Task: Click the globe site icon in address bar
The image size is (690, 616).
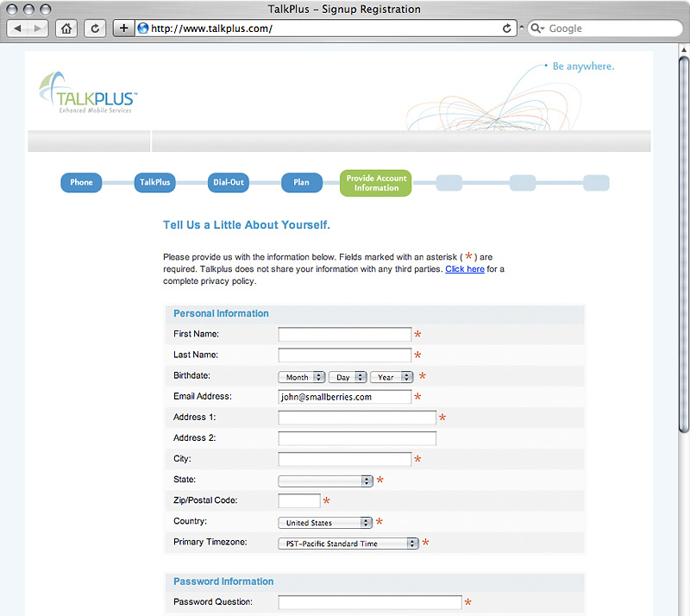Action: pyautogui.click(x=143, y=28)
